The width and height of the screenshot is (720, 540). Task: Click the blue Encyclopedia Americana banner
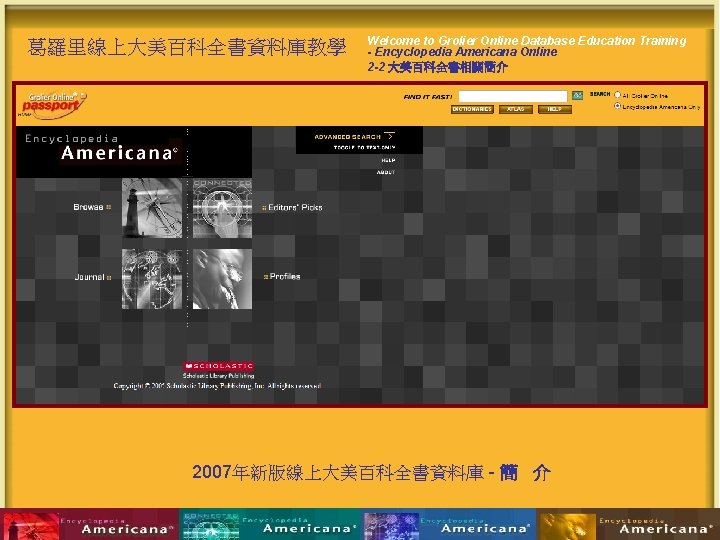[450, 524]
